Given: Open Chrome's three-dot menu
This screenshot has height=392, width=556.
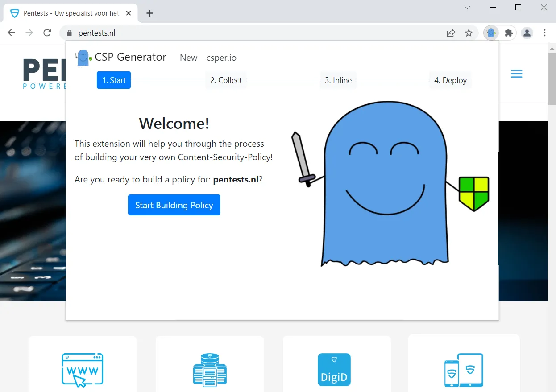Looking at the screenshot, I should point(544,33).
